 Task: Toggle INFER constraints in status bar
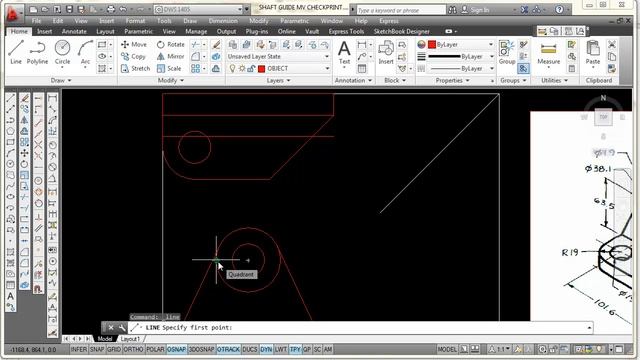click(x=78, y=349)
